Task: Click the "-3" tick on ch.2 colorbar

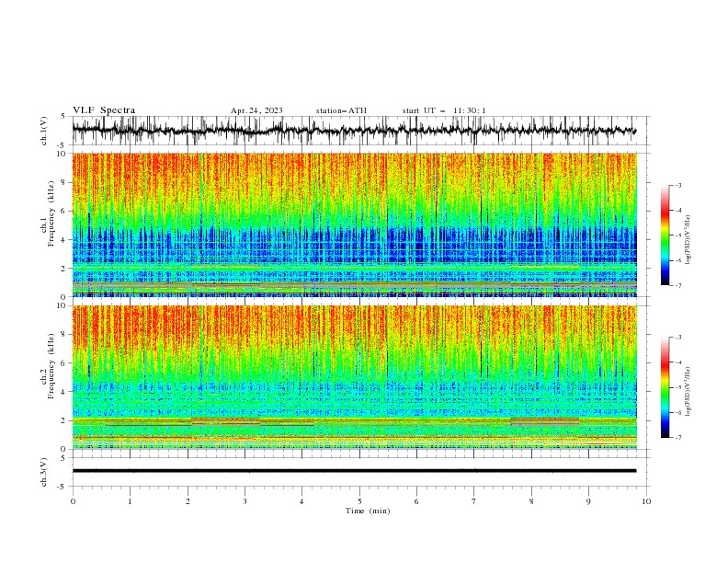Action: (677, 338)
